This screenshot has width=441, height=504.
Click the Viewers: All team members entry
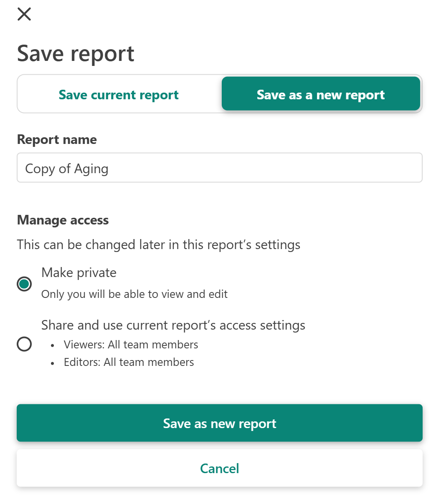pyautogui.click(x=131, y=345)
